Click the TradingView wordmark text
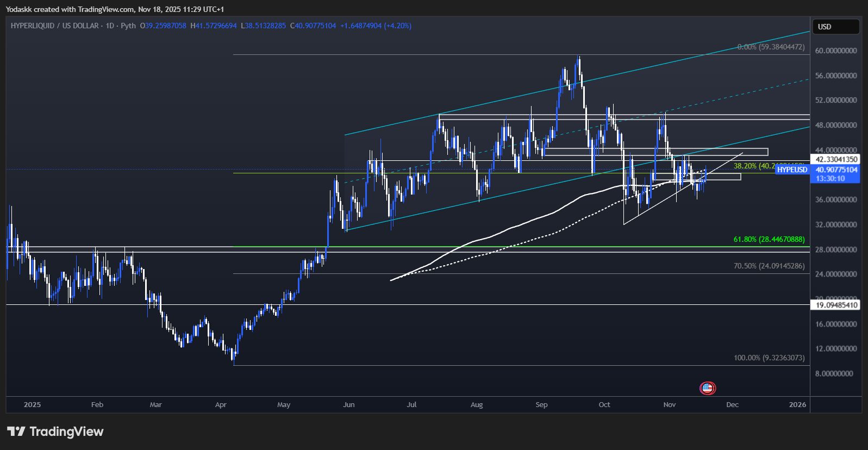The width and height of the screenshot is (868, 450). click(66, 432)
